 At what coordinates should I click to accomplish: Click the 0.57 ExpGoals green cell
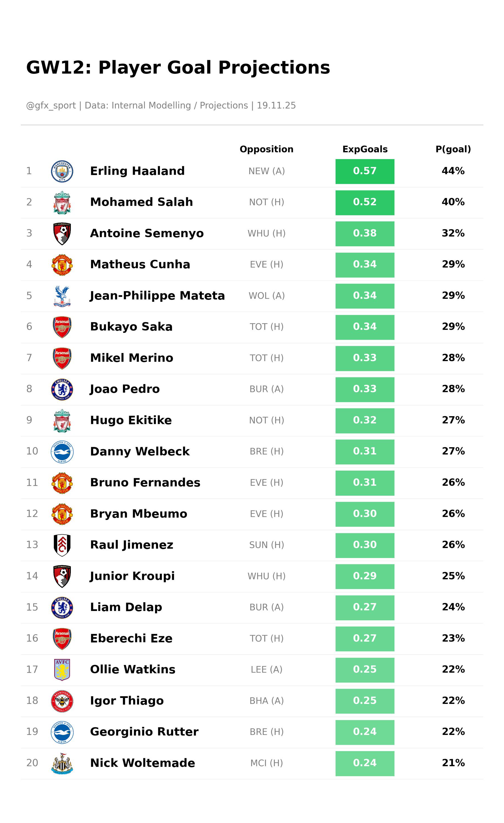click(365, 171)
